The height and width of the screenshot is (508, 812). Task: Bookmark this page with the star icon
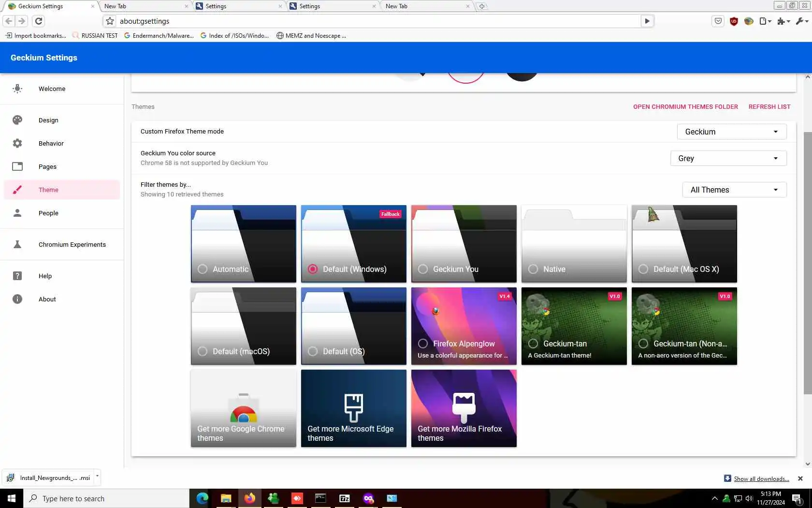[110, 21]
